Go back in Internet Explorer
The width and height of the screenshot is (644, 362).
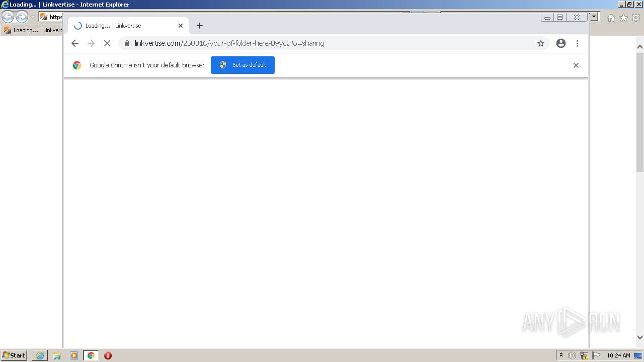coord(8,17)
